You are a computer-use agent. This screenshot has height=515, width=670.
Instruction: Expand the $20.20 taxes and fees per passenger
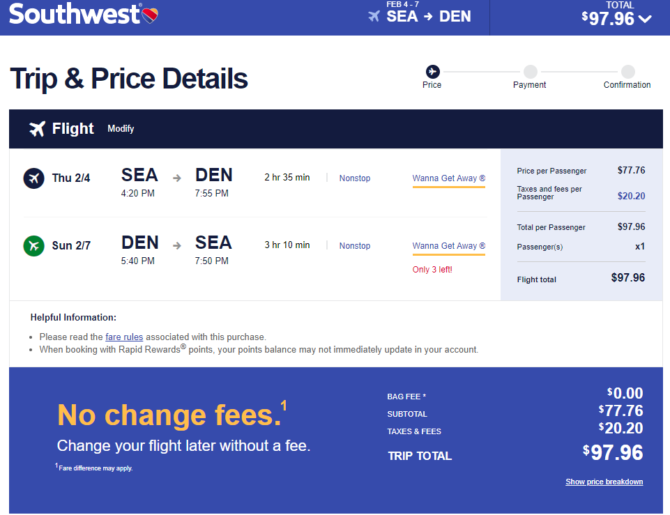631,196
